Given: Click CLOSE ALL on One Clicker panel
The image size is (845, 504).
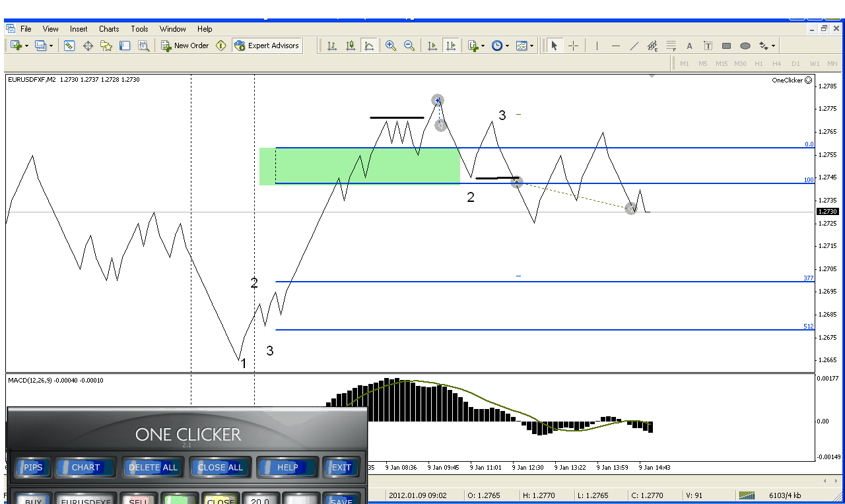Looking at the screenshot, I should click(220, 467).
